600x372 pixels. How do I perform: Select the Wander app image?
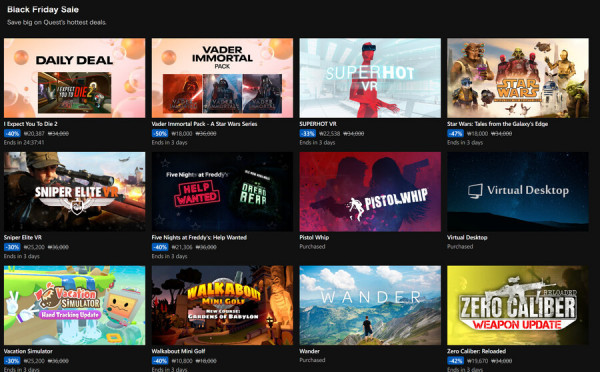370,305
